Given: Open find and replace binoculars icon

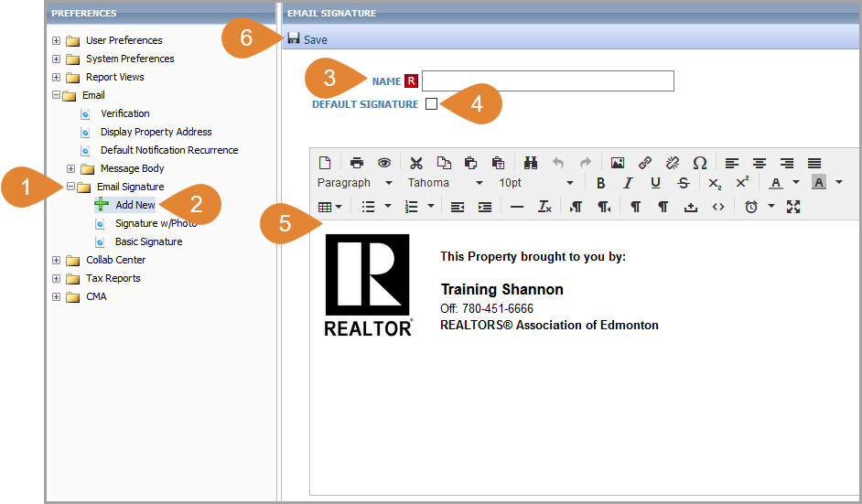Looking at the screenshot, I should point(531,163).
